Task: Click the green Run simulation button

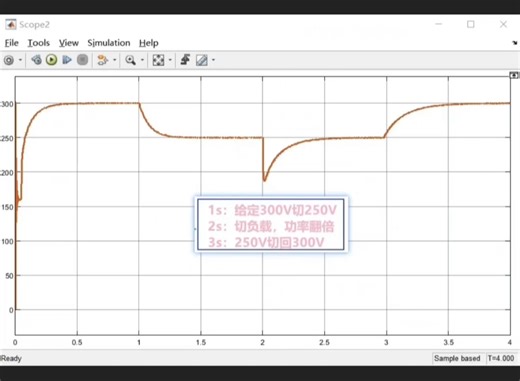Action: click(x=51, y=60)
